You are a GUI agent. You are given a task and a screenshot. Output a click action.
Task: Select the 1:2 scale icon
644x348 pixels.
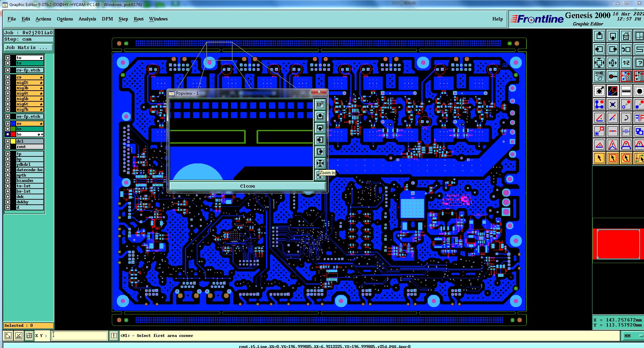[x=626, y=62]
